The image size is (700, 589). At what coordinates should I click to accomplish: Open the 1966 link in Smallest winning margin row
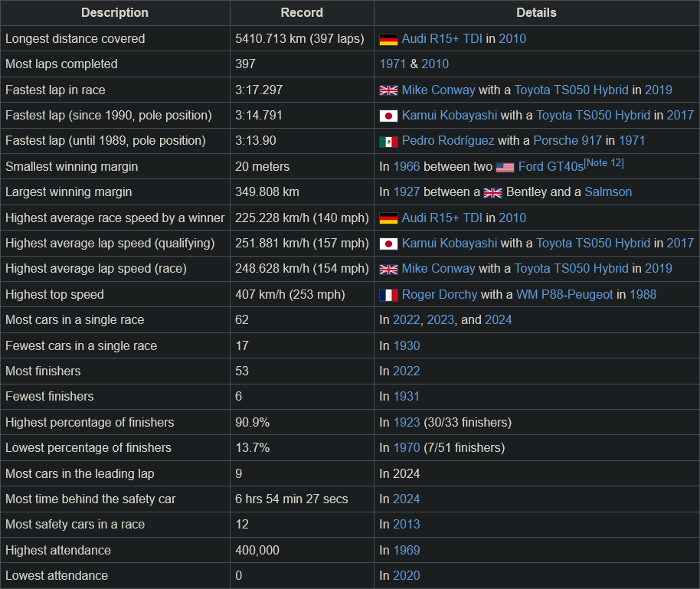(406, 167)
